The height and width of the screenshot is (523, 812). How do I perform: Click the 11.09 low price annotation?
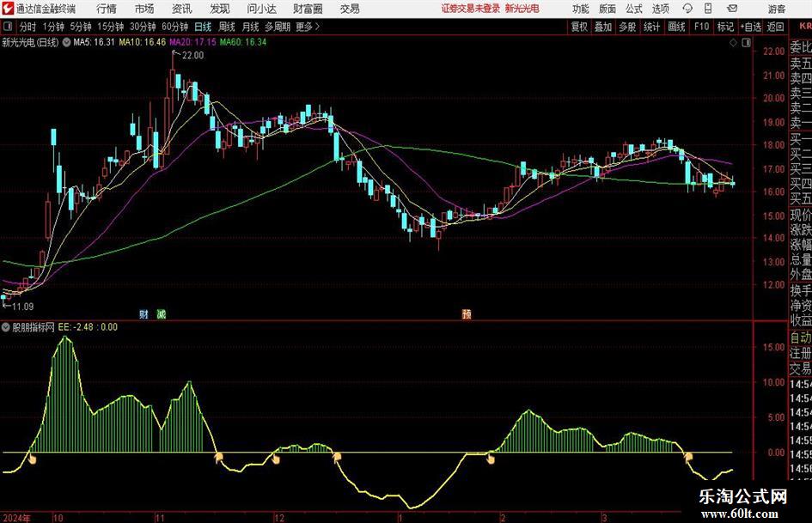pos(23,307)
